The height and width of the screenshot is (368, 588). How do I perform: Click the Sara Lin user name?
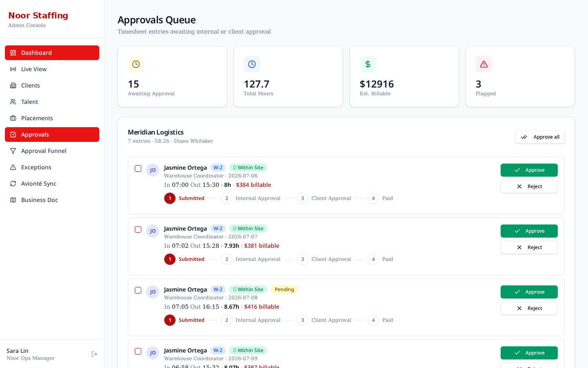pos(18,351)
